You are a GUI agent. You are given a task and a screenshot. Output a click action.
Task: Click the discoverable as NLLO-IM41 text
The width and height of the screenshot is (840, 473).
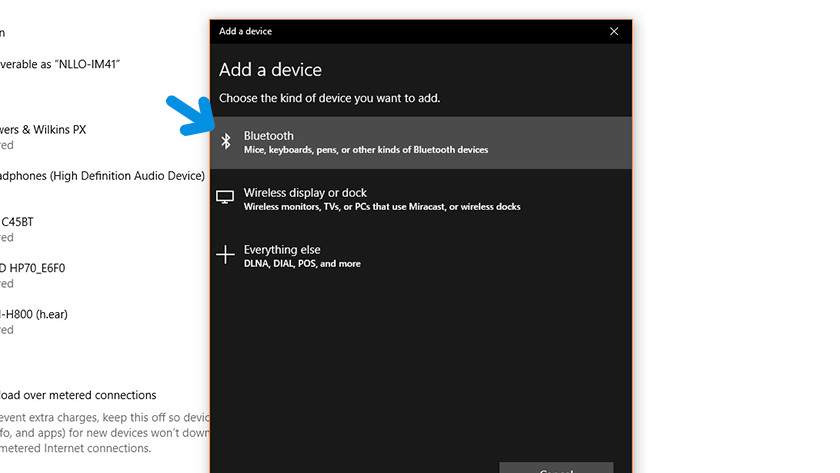pyautogui.click(x=66, y=64)
